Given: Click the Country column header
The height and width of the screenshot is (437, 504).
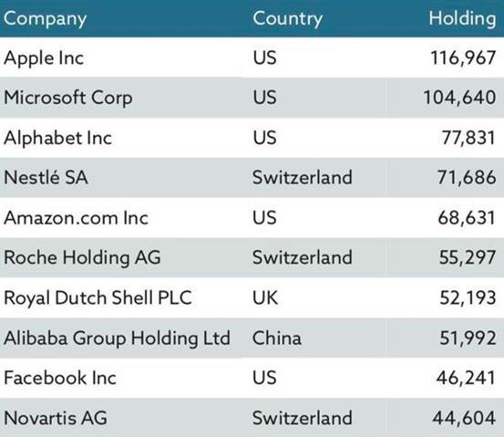Looking at the screenshot, I should [287, 18].
